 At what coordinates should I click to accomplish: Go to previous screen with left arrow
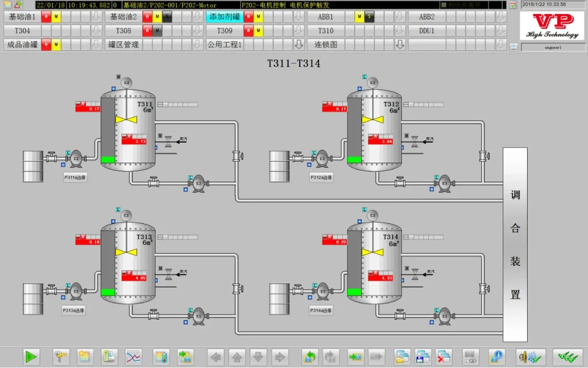(216, 357)
